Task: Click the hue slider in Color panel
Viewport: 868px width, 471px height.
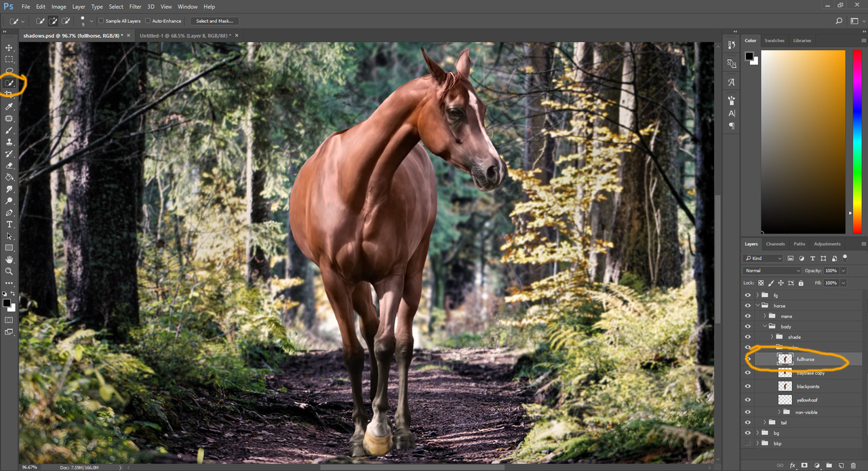Action: (856, 141)
